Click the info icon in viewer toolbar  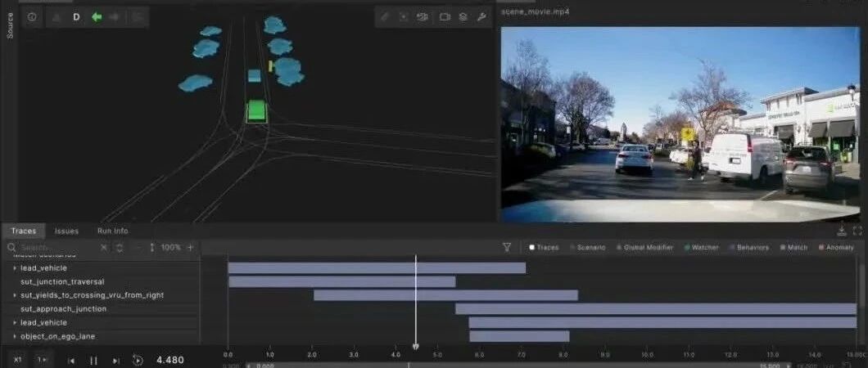pyautogui.click(x=32, y=17)
